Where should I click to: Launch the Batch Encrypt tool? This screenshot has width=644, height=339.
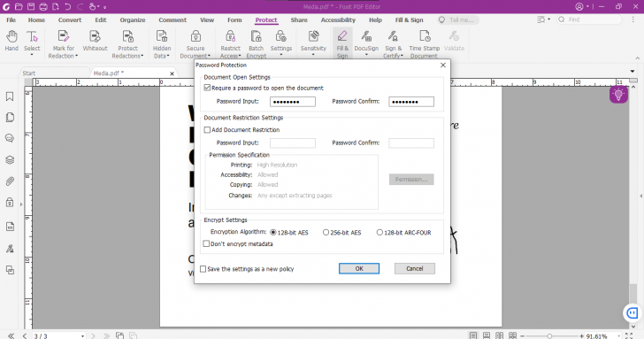[257, 44]
